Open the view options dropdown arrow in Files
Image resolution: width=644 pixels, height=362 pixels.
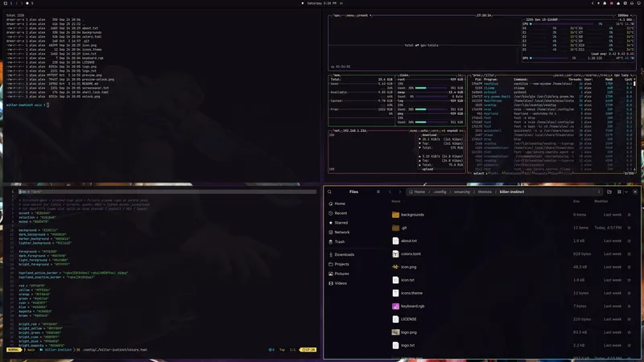click(x=626, y=191)
